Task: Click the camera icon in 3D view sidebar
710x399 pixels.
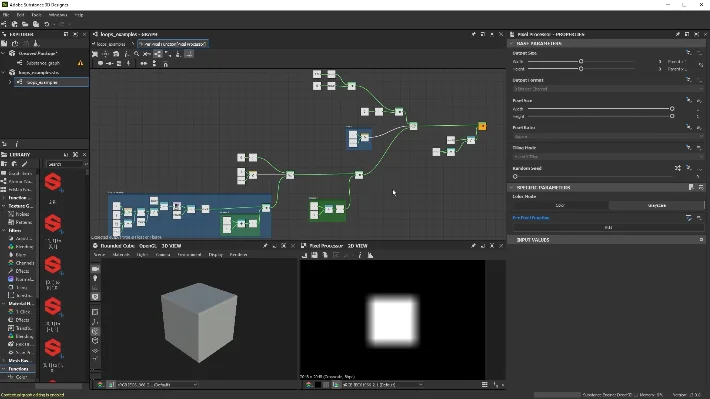Action: point(95,269)
